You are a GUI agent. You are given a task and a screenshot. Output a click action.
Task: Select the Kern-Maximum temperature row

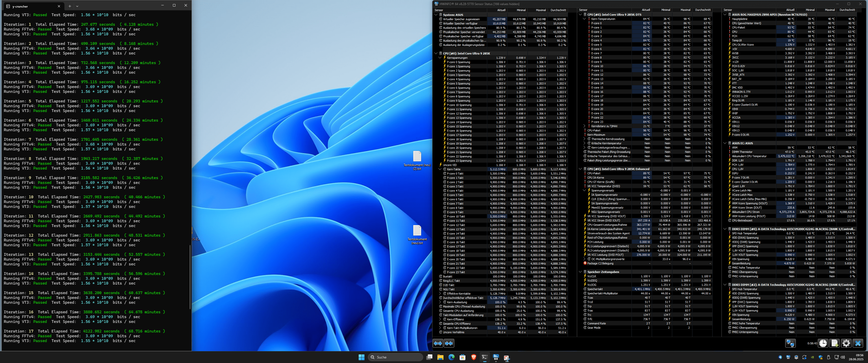click(647, 135)
